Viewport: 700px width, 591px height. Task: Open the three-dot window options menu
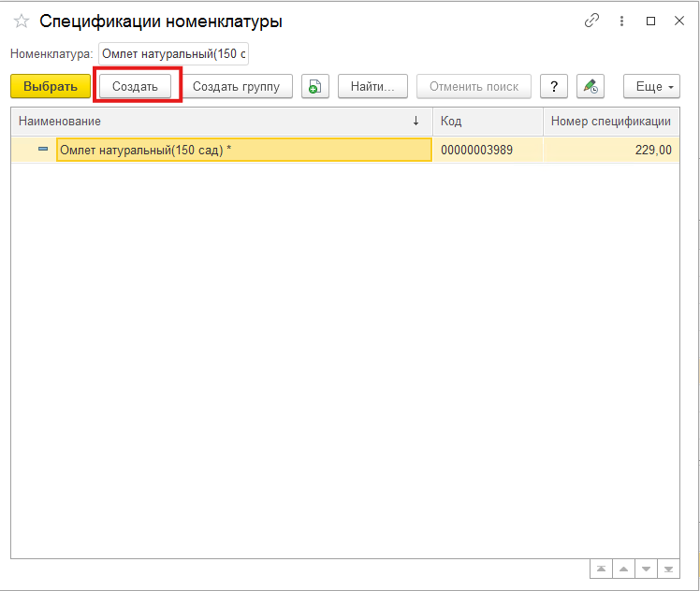coord(620,21)
